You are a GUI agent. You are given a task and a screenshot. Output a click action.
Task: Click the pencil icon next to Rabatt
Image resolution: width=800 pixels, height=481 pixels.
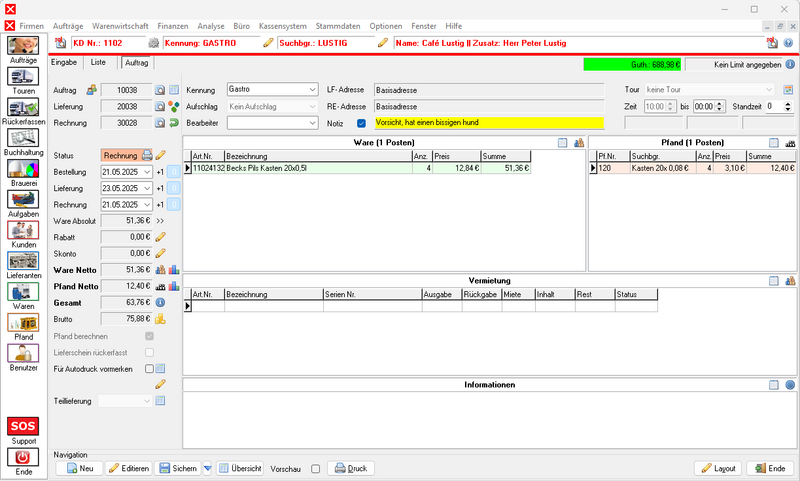coord(160,236)
